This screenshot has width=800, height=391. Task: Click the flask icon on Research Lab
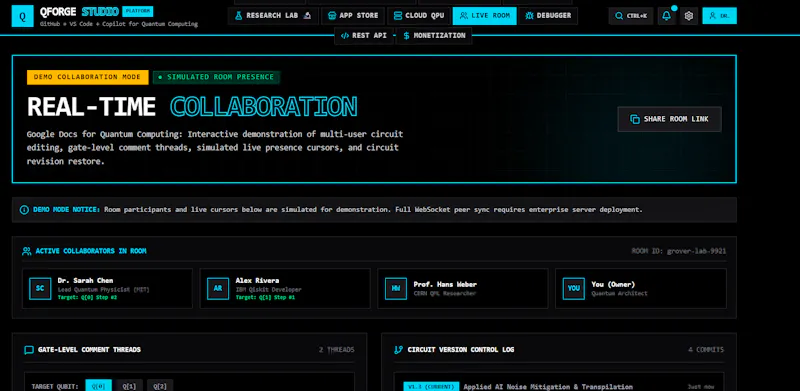tap(238, 16)
